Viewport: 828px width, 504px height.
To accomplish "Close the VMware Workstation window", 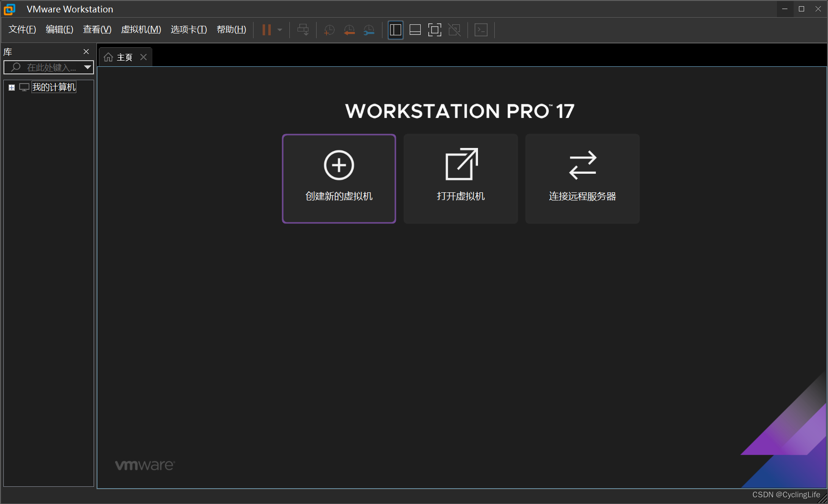I will pyautogui.click(x=818, y=9).
